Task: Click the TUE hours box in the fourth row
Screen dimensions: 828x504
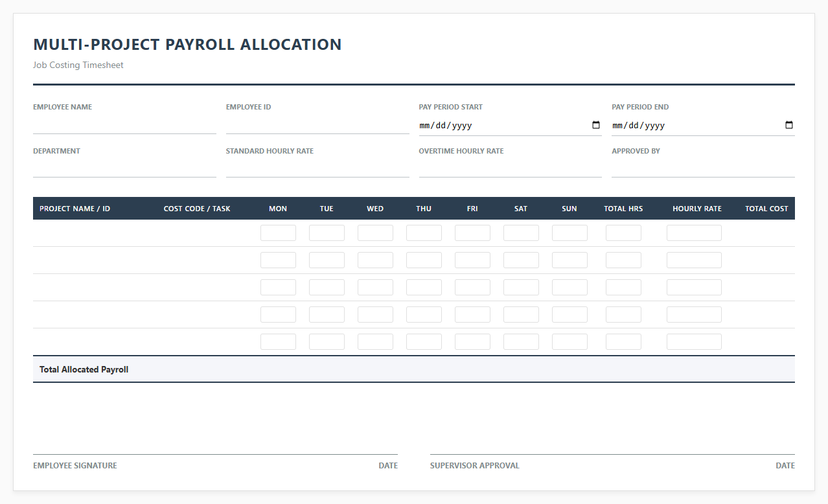Action: 327,315
